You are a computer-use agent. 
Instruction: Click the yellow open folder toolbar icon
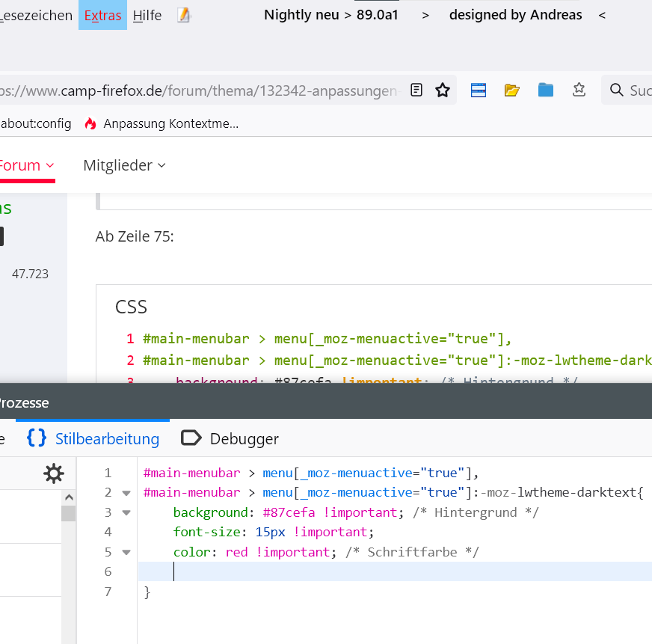point(512,91)
